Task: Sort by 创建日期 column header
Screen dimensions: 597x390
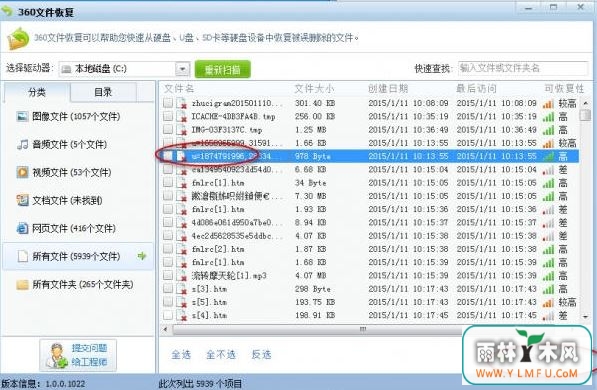Action: [388, 89]
